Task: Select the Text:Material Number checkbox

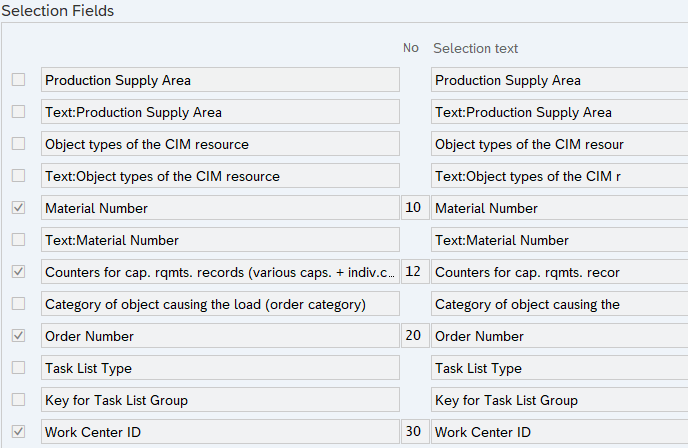Action: (x=18, y=240)
